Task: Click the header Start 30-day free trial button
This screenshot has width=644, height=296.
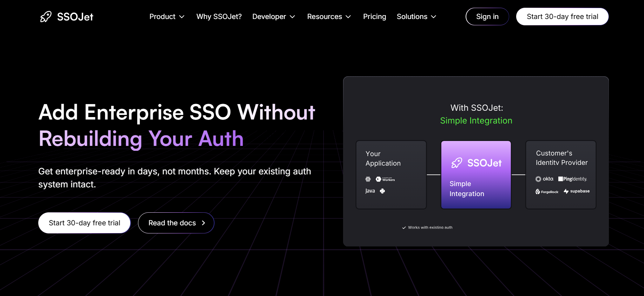Action: coord(563,17)
